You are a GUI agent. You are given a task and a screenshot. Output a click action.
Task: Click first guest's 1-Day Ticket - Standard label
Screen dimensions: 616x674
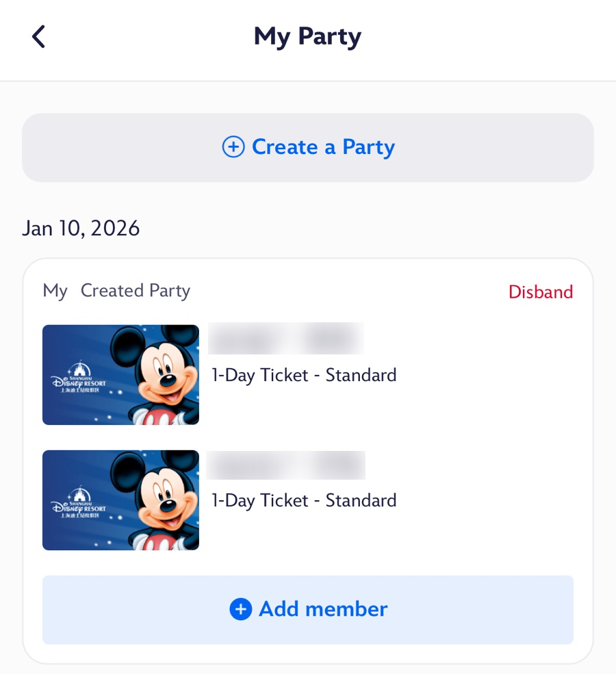point(304,375)
